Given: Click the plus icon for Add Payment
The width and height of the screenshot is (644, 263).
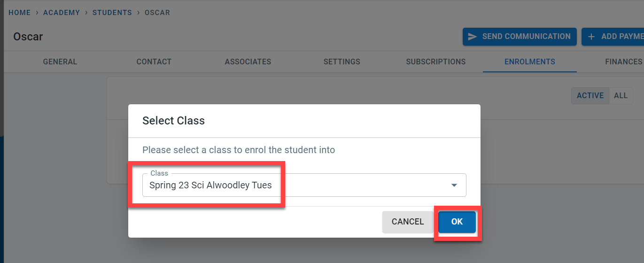Looking at the screenshot, I should (x=591, y=37).
